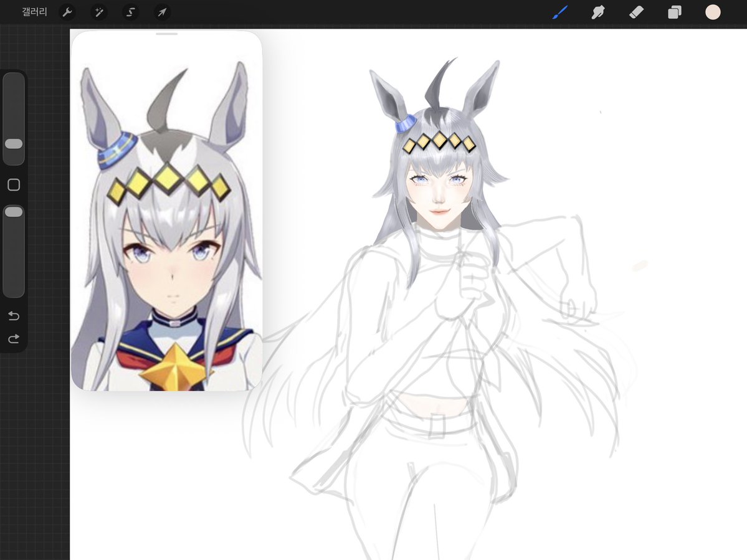Click the reference window drag handle

pos(167,34)
